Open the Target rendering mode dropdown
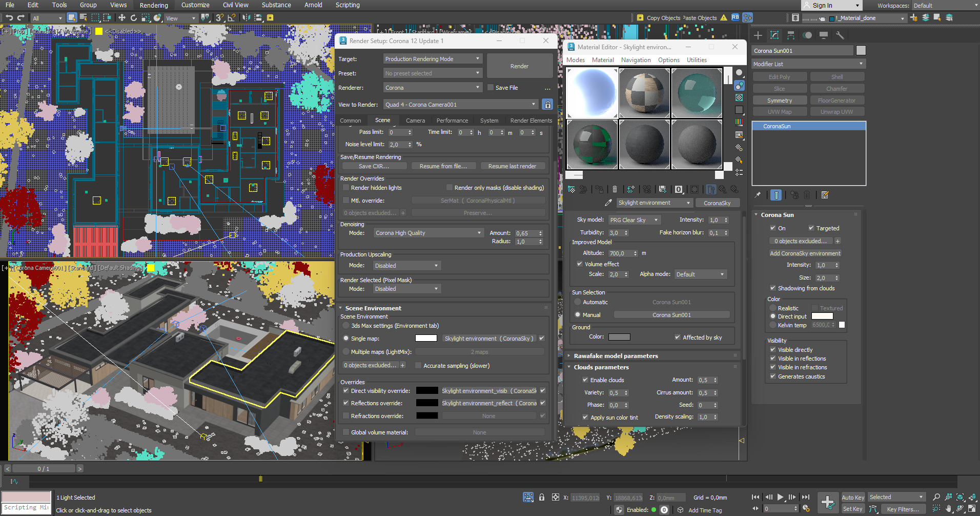 [433, 59]
